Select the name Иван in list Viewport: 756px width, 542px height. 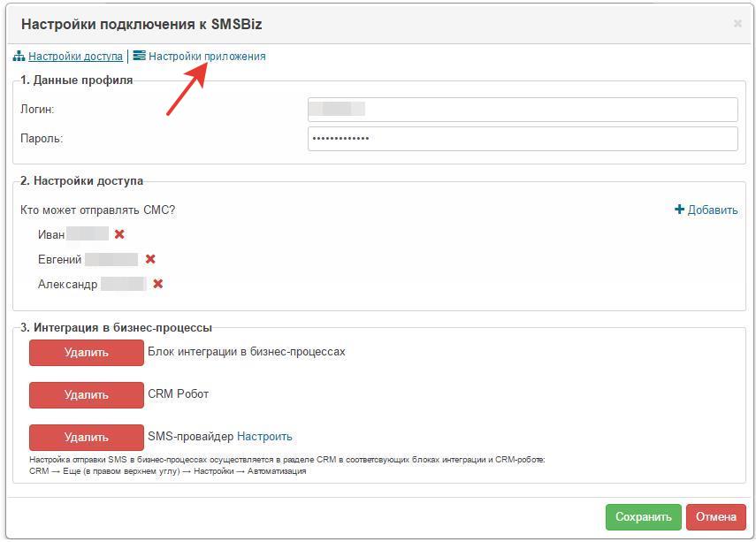click(x=51, y=235)
